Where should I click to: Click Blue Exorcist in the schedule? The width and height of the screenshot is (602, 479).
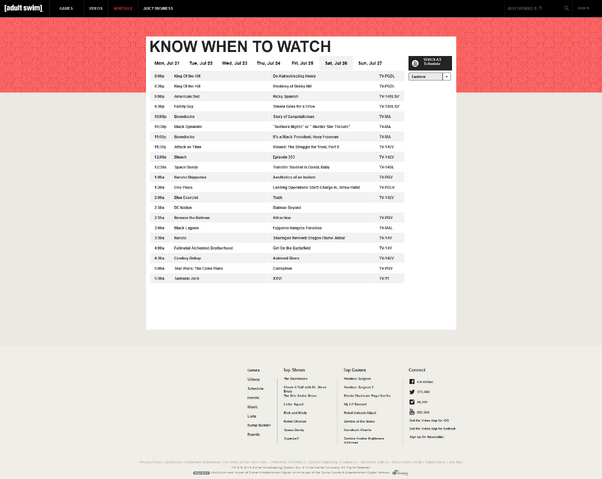(x=186, y=198)
